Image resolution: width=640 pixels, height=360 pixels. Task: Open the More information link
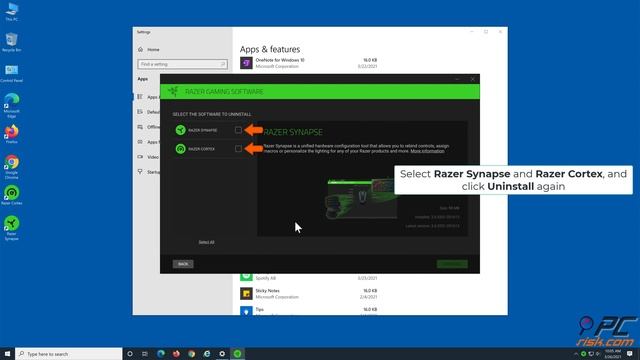pyautogui.click(x=427, y=151)
